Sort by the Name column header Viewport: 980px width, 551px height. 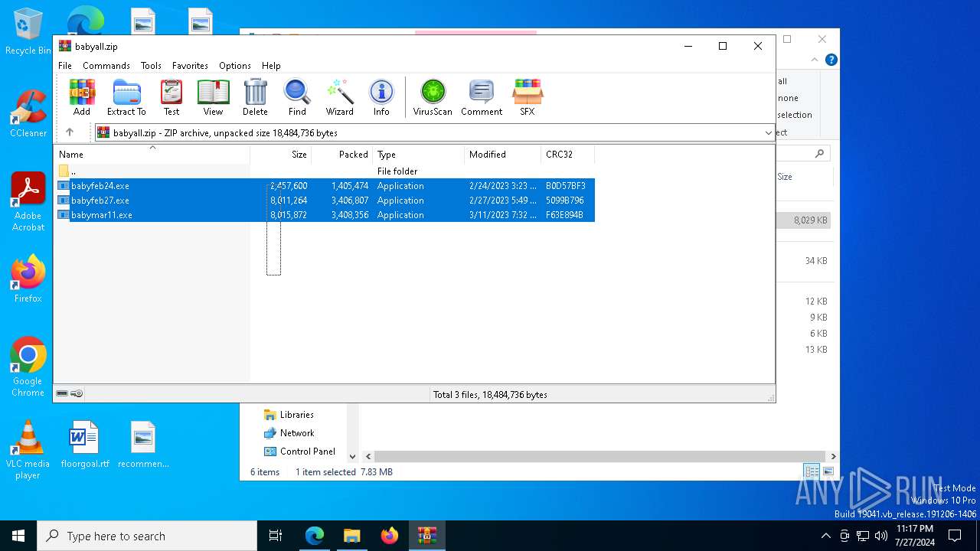coord(152,155)
